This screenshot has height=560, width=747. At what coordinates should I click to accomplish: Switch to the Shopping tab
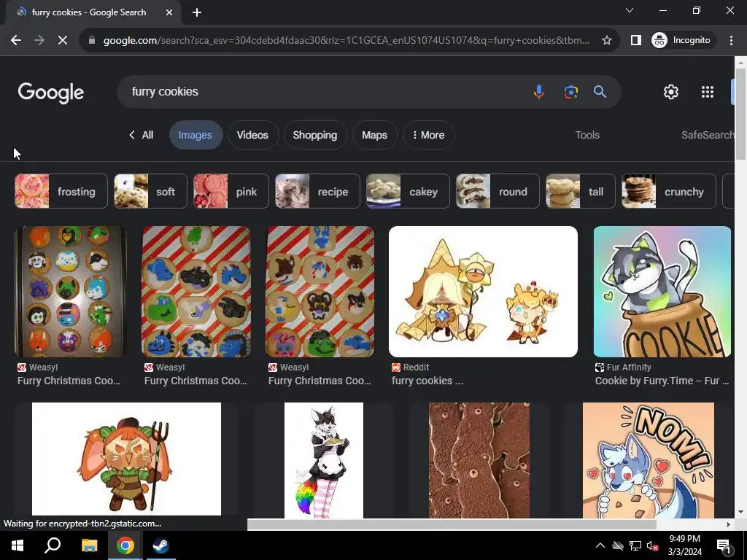pyautogui.click(x=315, y=135)
